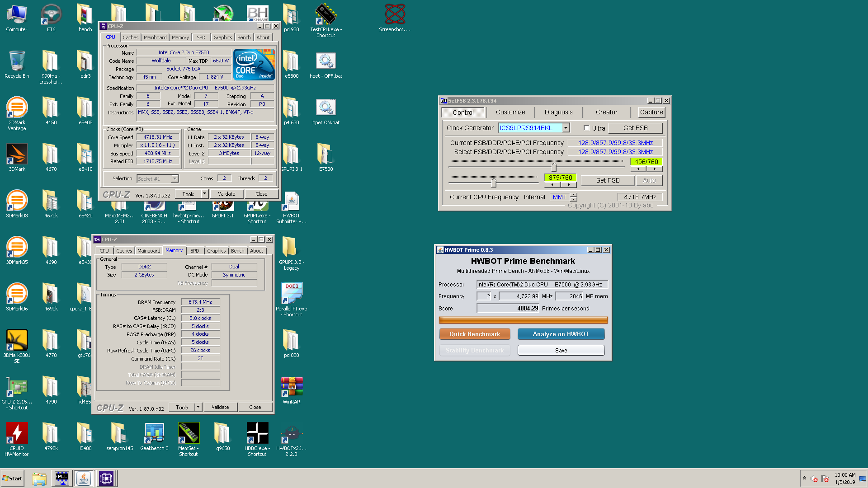The width and height of the screenshot is (868, 488).
Task: Click MMT spinner in SetFSB
Action: pos(574,197)
